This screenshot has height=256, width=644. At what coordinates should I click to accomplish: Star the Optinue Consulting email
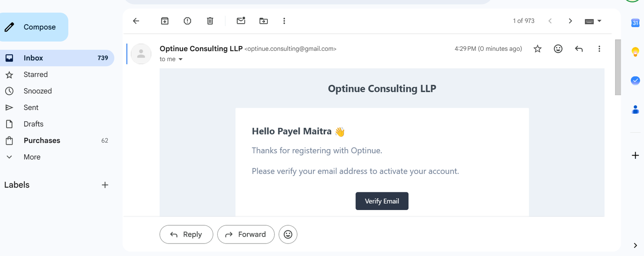tap(537, 49)
